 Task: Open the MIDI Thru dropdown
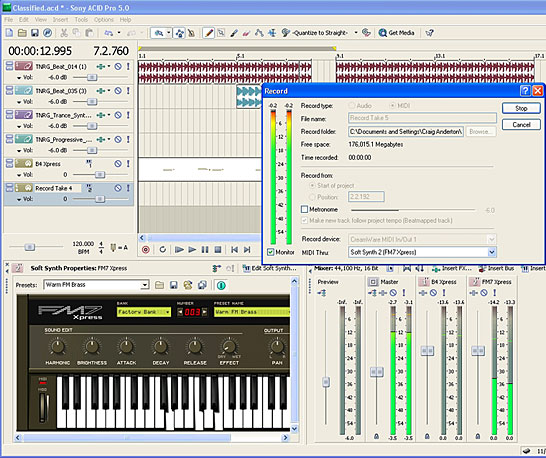pyautogui.click(x=491, y=252)
